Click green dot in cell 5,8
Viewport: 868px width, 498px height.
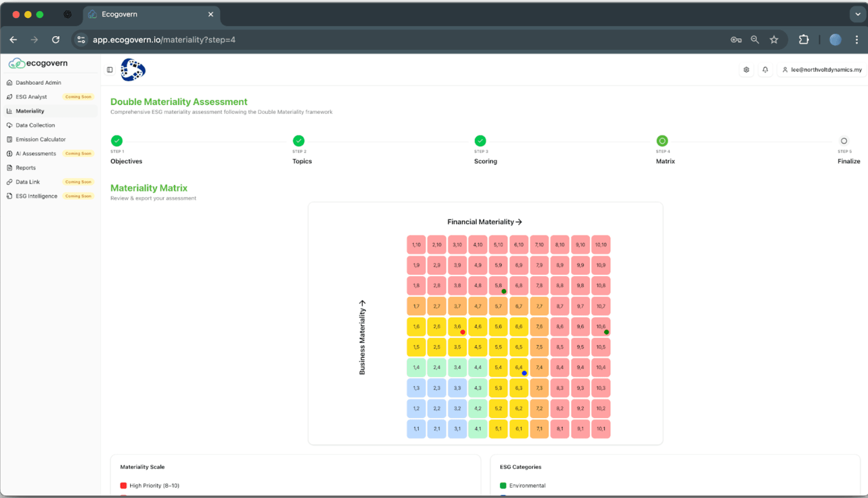tap(503, 291)
